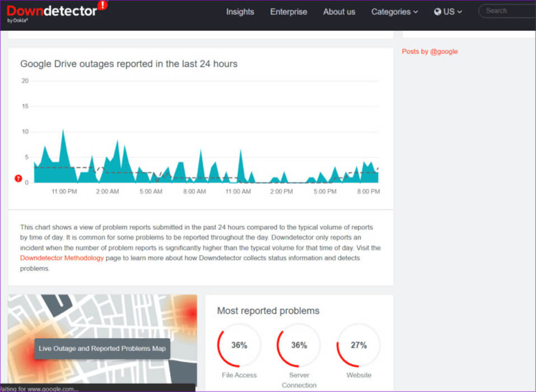Viewport: 536px width, 392px height.
Task: Click the red alert badge on the logo
Action: (102, 5)
